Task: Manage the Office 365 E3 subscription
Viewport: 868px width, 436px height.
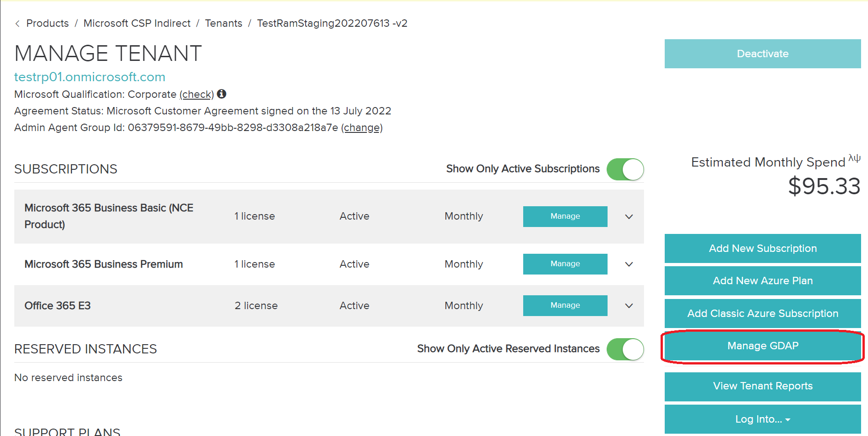Action: (x=565, y=305)
